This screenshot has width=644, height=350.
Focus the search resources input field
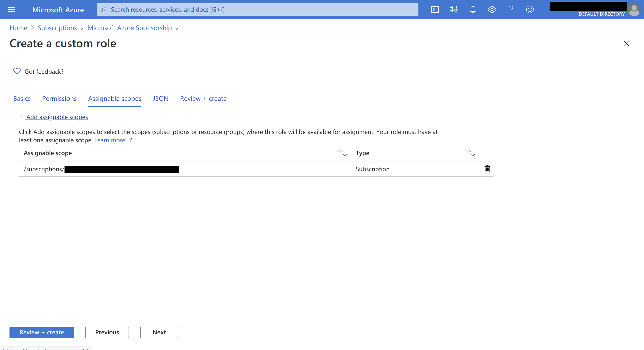(x=258, y=9)
